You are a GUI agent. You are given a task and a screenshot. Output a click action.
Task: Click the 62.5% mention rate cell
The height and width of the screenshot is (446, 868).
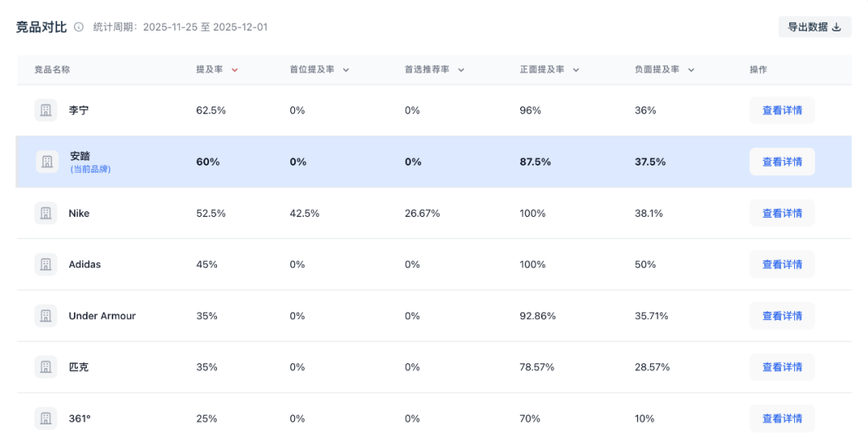tap(211, 110)
